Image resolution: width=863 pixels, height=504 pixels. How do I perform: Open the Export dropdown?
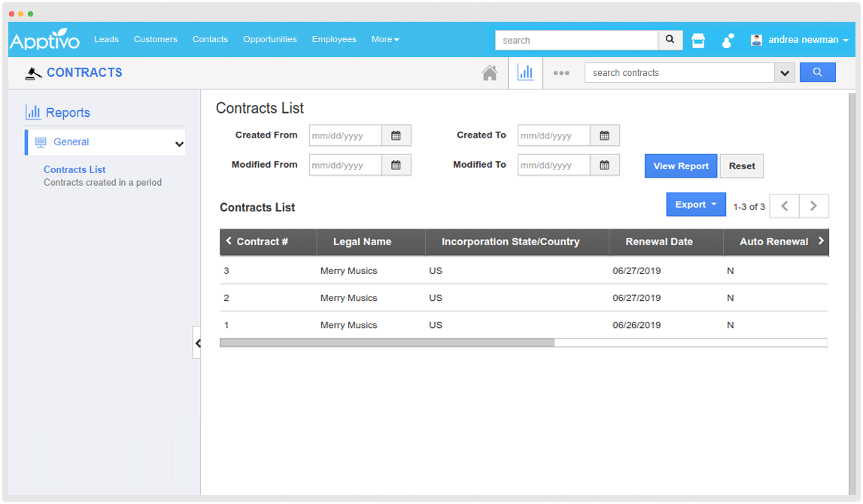tap(695, 205)
